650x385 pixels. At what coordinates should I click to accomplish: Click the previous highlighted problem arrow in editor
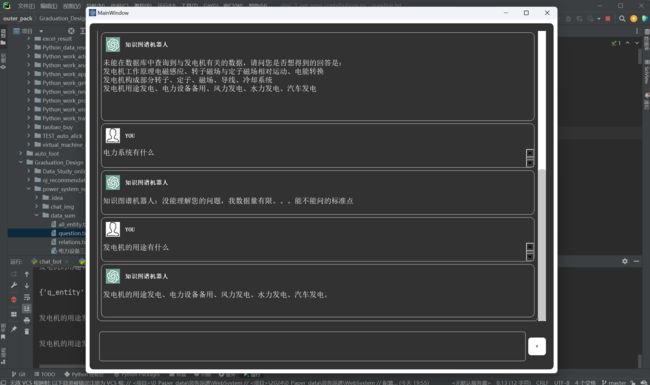coord(628,43)
